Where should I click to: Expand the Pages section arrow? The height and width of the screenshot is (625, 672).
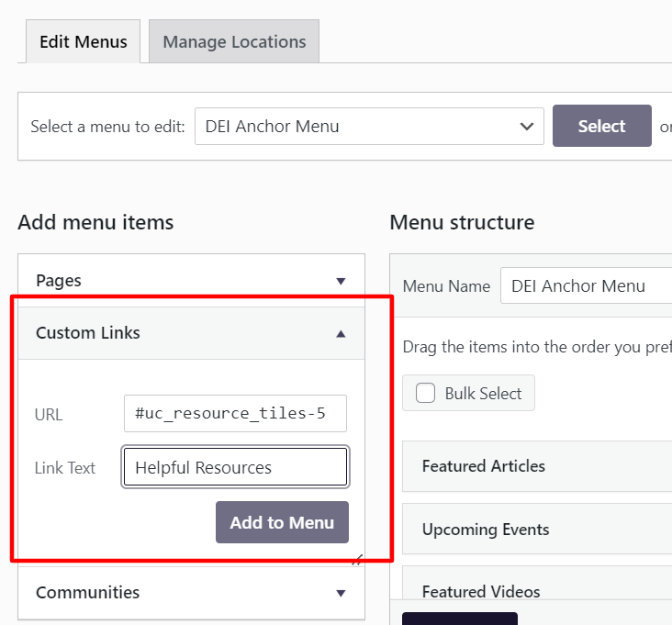[341, 281]
